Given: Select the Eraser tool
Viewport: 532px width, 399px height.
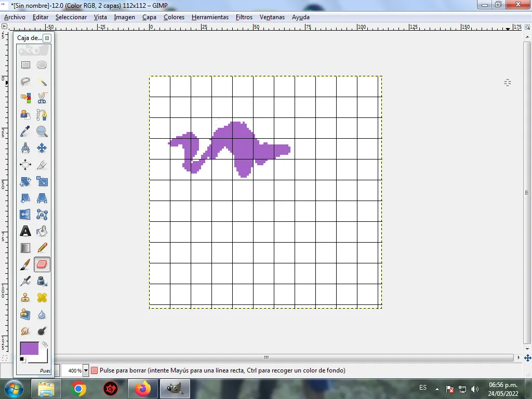Looking at the screenshot, I should click(42, 264).
